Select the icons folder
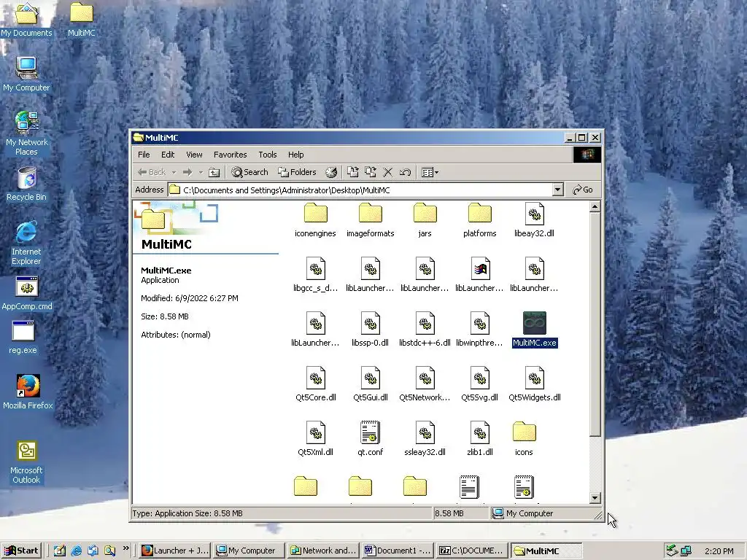 tap(524, 440)
